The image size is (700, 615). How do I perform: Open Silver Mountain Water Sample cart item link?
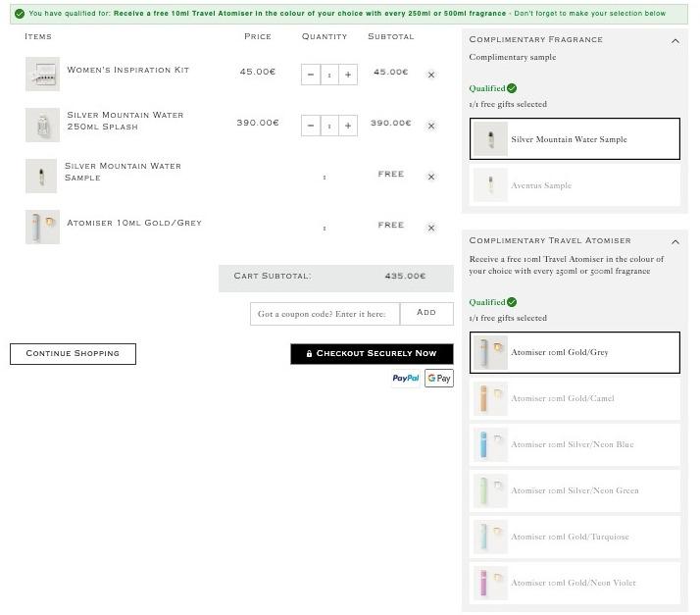point(123,172)
